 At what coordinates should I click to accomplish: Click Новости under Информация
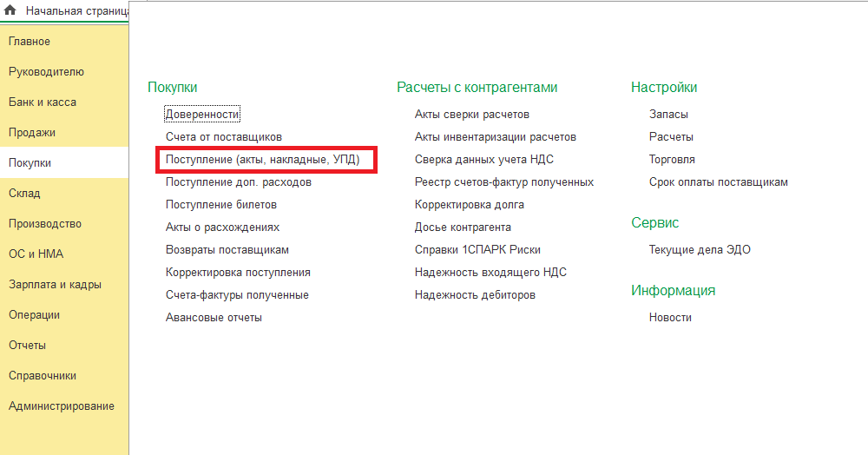coord(670,318)
